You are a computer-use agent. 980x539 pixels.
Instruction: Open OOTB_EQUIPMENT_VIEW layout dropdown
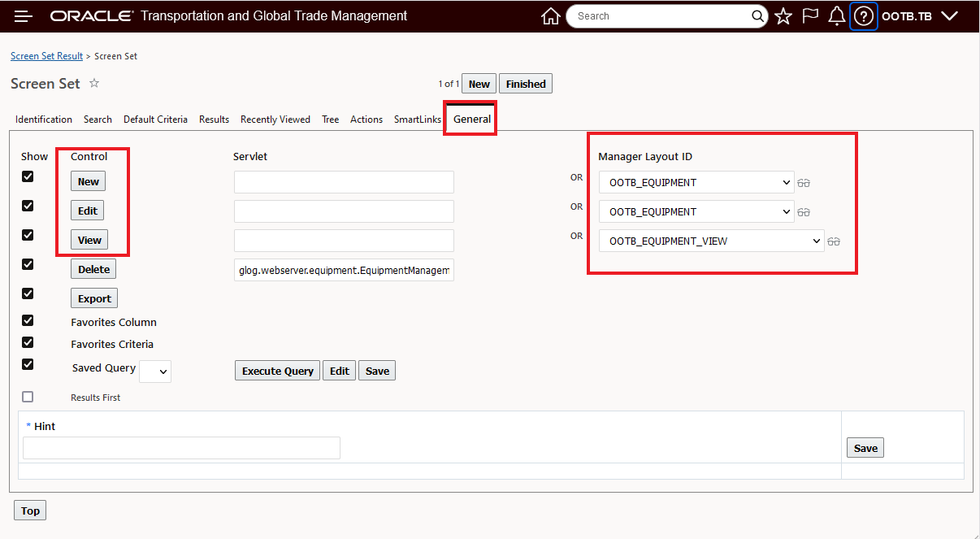tap(712, 241)
